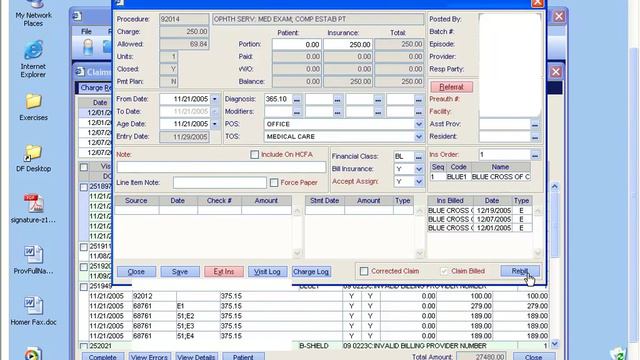Screen dimensions: 640x360
Task: Open lookup for third Modifiers field
Action: tap(378, 112)
